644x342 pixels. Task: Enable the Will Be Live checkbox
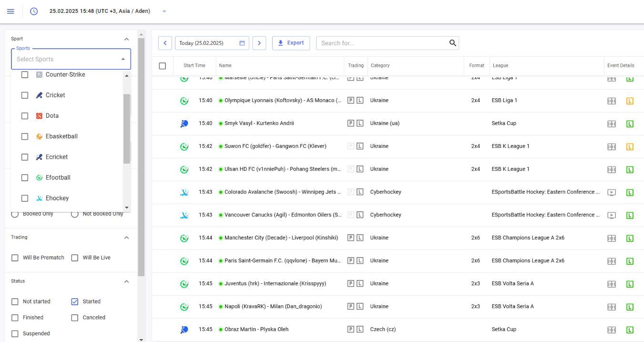point(74,258)
